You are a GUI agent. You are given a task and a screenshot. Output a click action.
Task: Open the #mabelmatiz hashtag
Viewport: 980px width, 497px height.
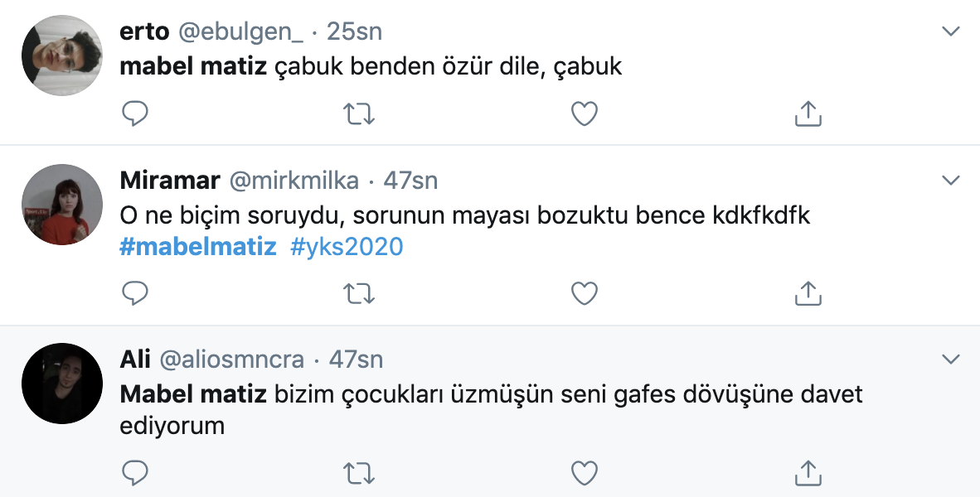(198, 247)
